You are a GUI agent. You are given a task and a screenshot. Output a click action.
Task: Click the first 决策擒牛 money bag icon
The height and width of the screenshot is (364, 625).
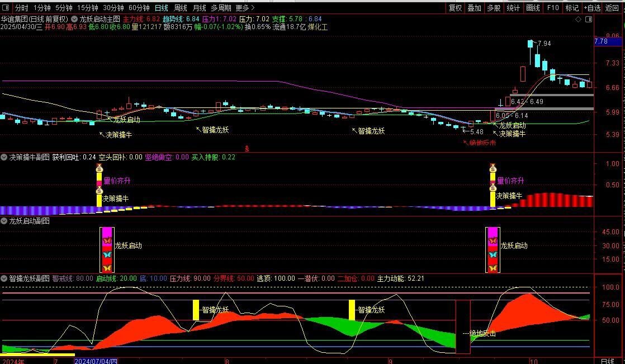[100, 191]
